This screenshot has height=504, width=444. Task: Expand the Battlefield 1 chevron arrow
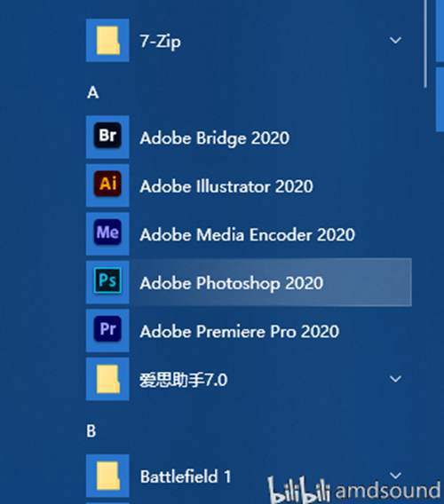(395, 476)
